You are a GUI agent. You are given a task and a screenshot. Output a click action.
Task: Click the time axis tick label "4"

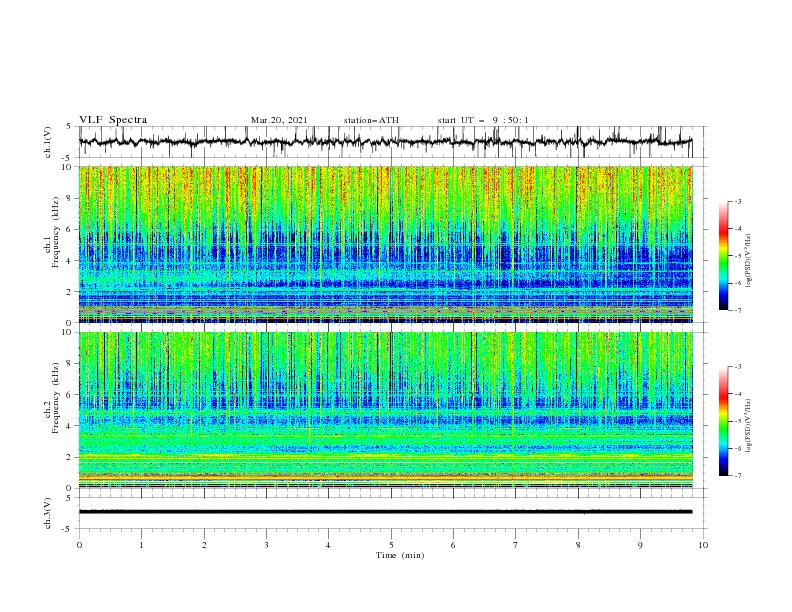[329, 545]
